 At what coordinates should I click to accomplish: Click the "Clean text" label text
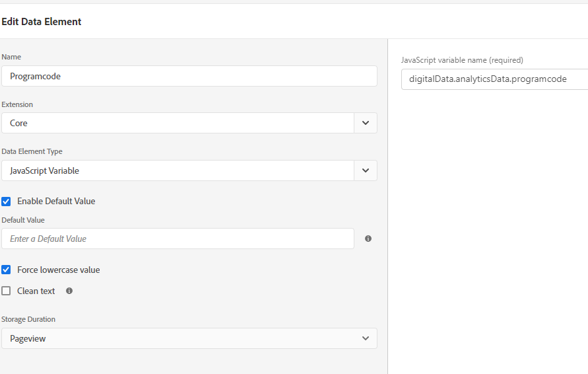coord(36,291)
